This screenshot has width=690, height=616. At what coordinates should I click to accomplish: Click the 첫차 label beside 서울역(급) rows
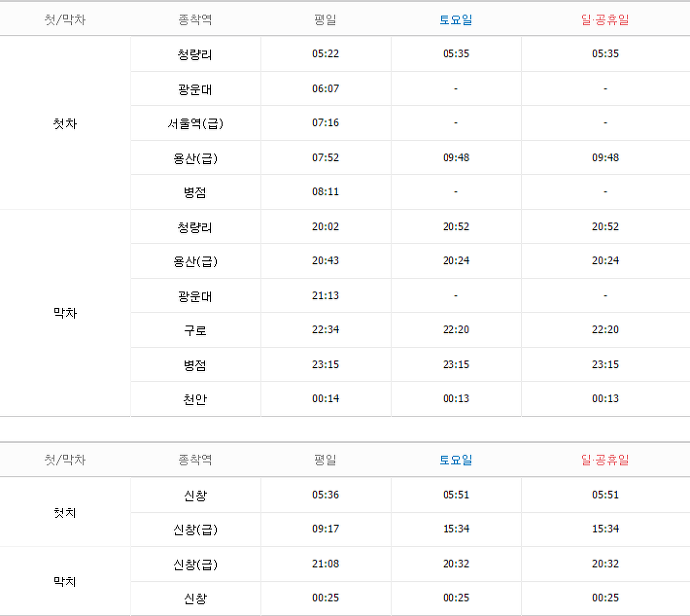click(x=65, y=123)
